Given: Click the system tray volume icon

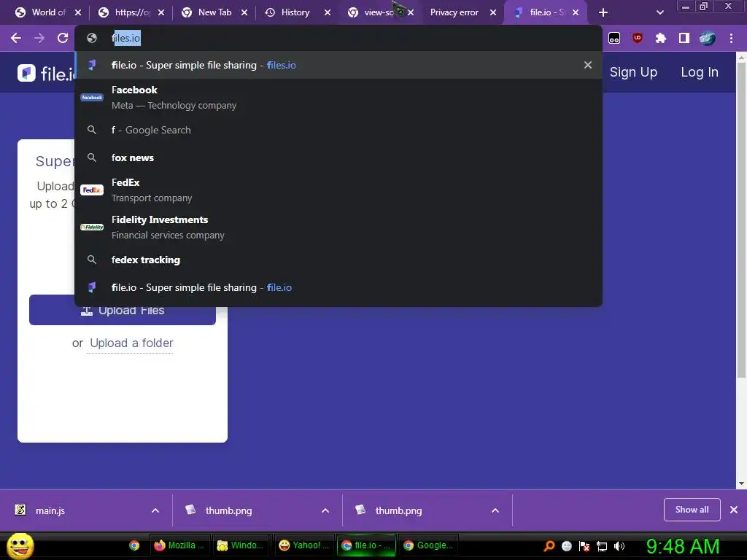Looking at the screenshot, I should (x=619, y=546).
